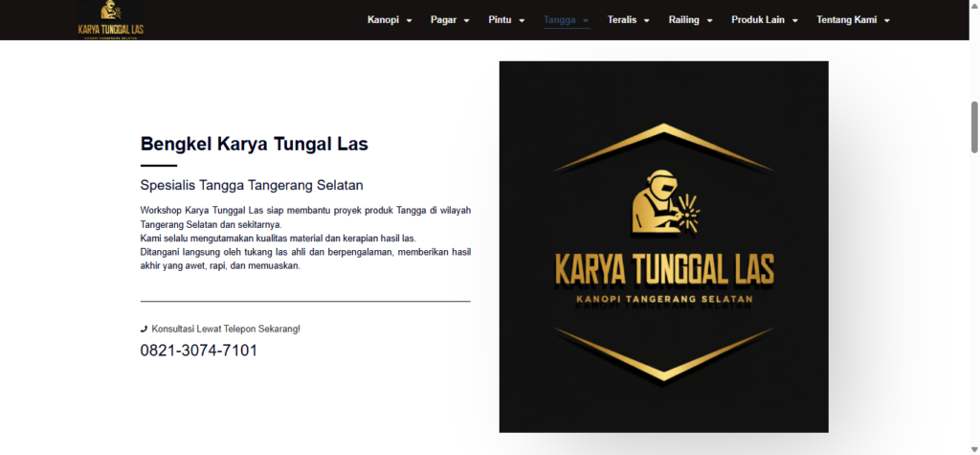Image resolution: width=980 pixels, height=455 pixels.
Task: Expand the Kanopi dropdown arrow
Action: [410, 21]
